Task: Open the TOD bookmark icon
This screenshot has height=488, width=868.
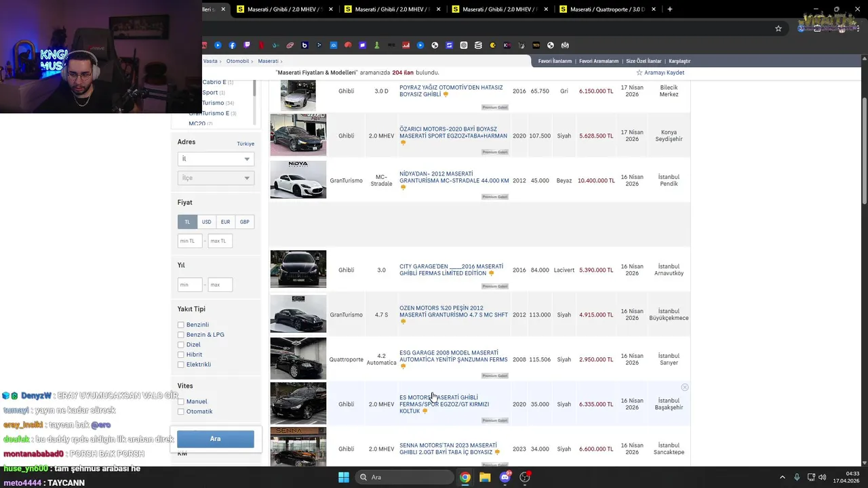Action: pyautogui.click(x=536, y=45)
